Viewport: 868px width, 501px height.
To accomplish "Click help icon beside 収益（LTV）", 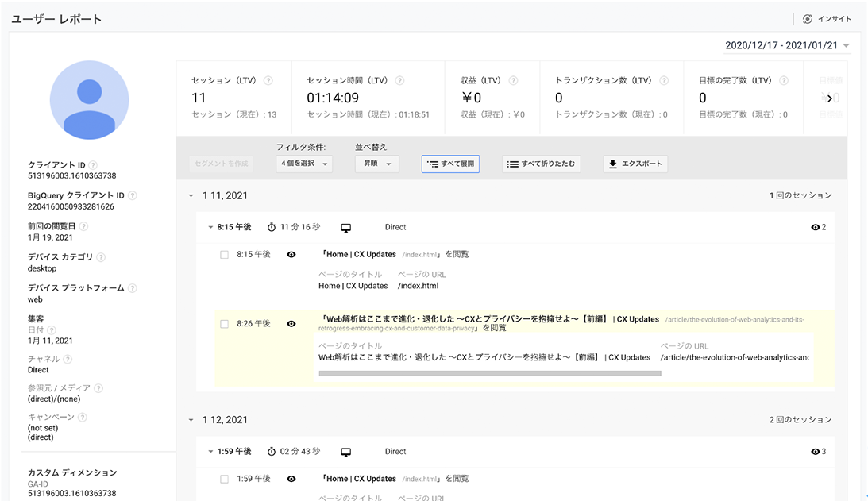I will tap(513, 80).
